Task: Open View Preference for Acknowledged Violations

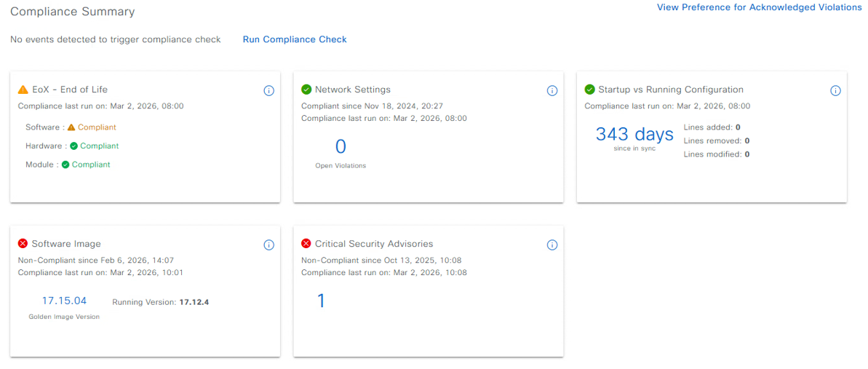Action: click(759, 7)
